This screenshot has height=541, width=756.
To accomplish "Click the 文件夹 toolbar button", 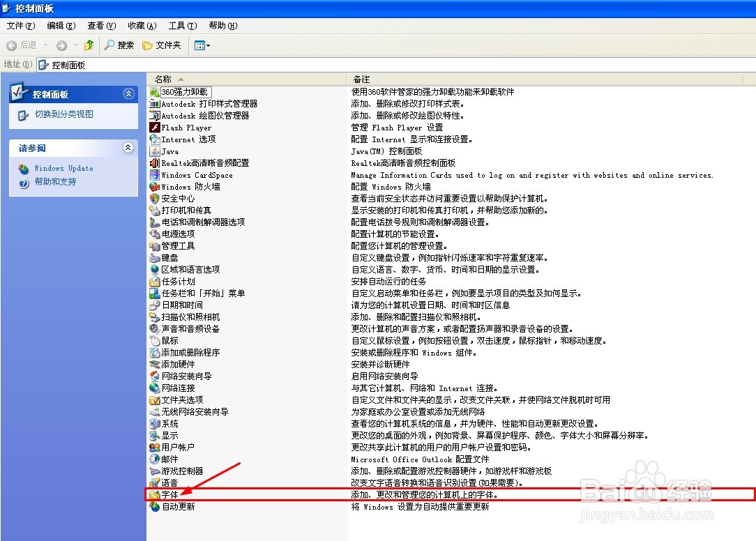I will [x=162, y=45].
